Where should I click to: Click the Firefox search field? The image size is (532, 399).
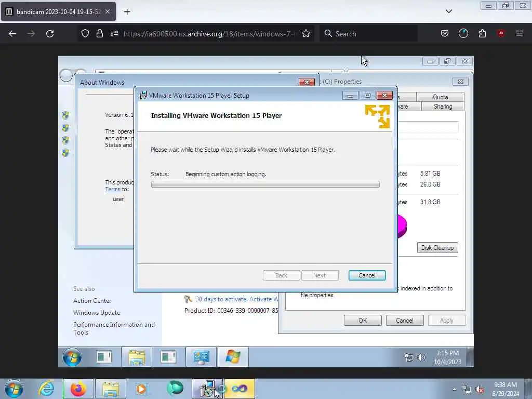[x=368, y=34]
